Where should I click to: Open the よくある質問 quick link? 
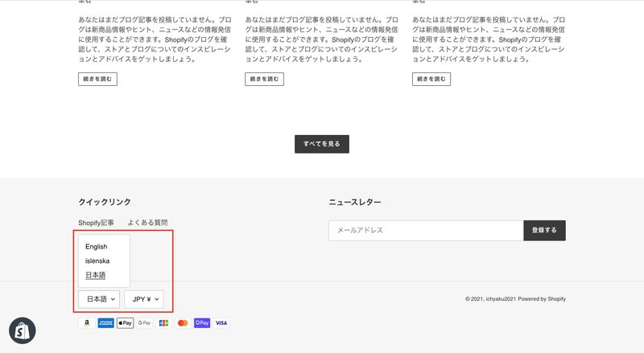147,223
